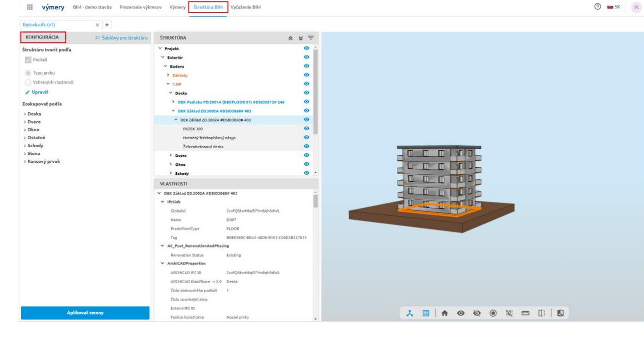644x342 pixels.
Task: Reset 3D view with home icon
Action: coord(445,313)
